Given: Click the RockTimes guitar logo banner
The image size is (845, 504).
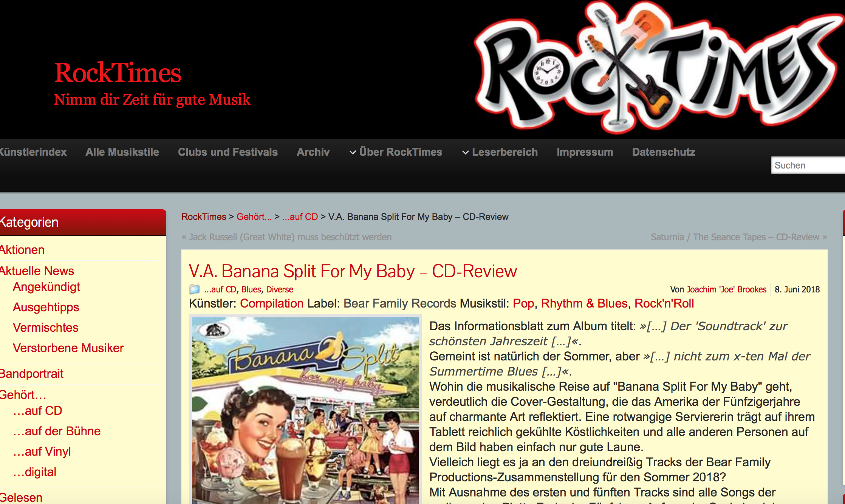Looking at the screenshot, I should tap(658, 69).
